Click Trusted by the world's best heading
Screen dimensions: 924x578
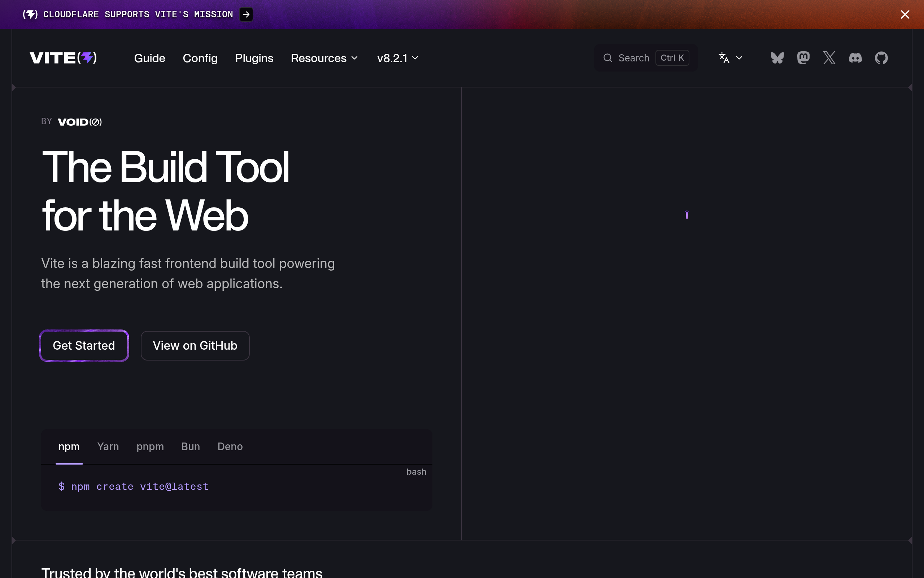[x=182, y=572]
